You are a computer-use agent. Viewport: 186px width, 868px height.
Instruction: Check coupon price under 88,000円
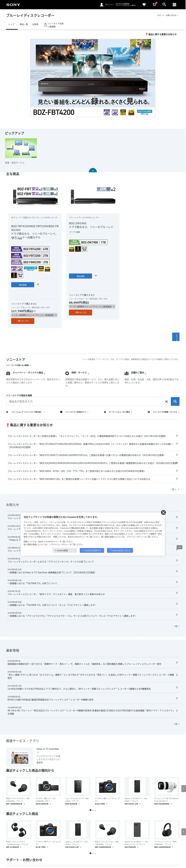point(92,307)
